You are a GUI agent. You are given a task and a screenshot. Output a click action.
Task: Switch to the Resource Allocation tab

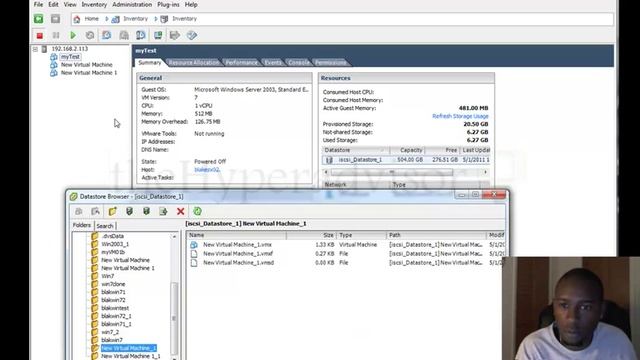point(194,62)
